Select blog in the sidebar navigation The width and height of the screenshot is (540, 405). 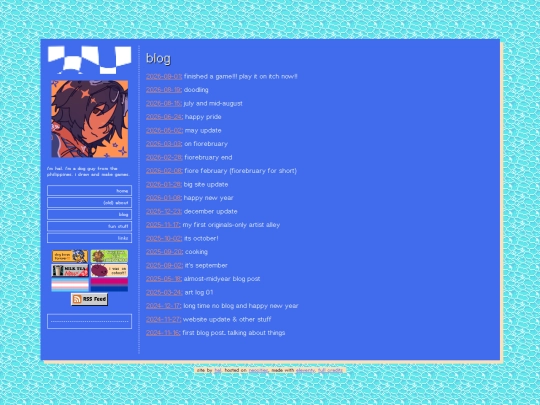point(90,214)
